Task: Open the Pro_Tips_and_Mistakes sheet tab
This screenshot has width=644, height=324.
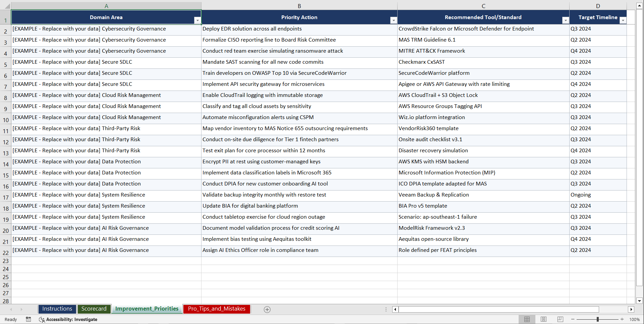Action: 217,309
